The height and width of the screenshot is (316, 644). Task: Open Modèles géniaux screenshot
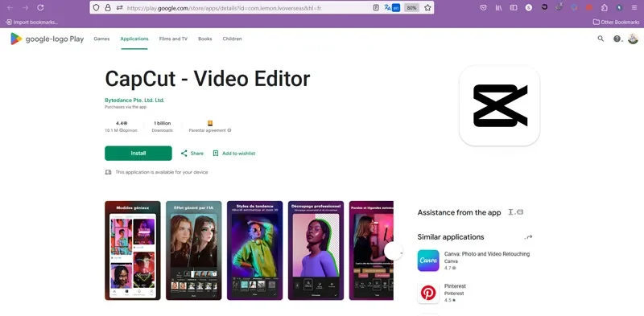[133, 250]
